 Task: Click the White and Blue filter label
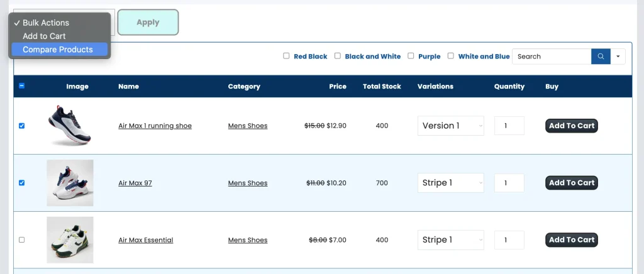point(484,57)
